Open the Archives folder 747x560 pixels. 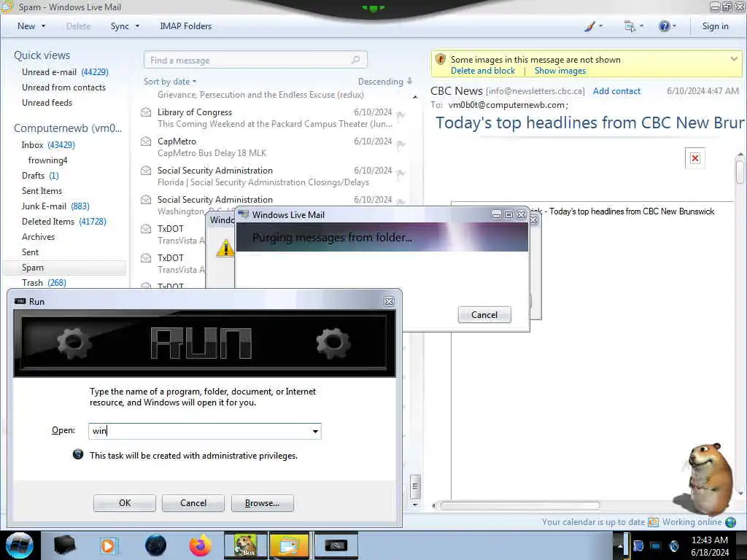click(x=38, y=237)
